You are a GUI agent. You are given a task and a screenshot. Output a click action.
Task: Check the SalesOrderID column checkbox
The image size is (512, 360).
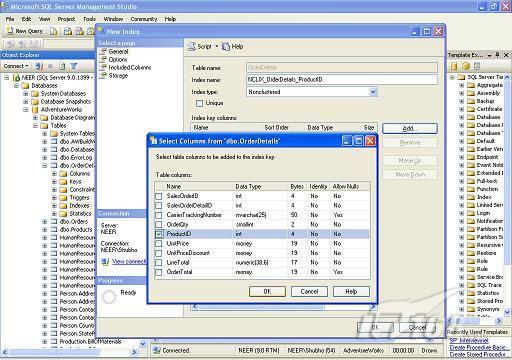(159, 196)
